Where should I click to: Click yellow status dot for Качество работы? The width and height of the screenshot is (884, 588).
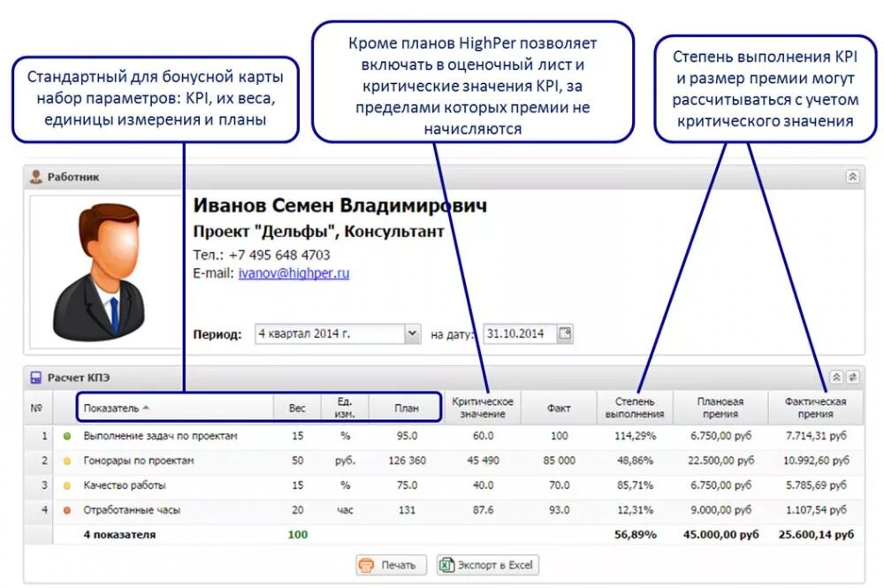67,485
